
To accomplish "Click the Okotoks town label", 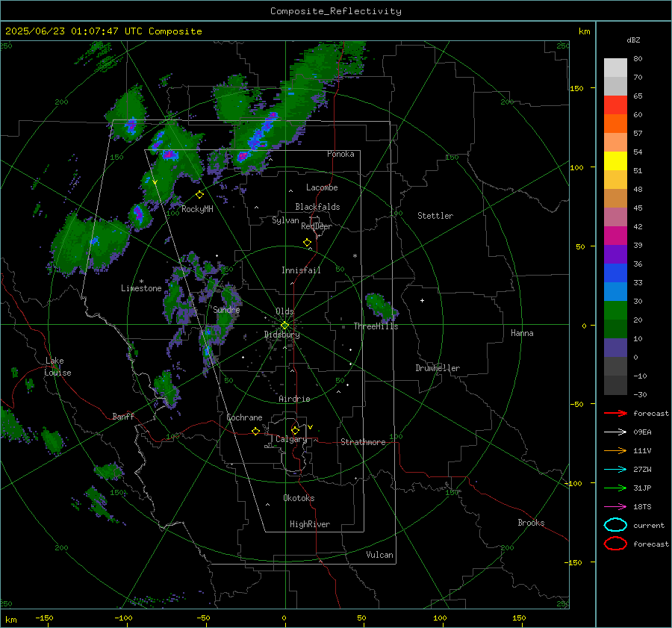I will (299, 498).
